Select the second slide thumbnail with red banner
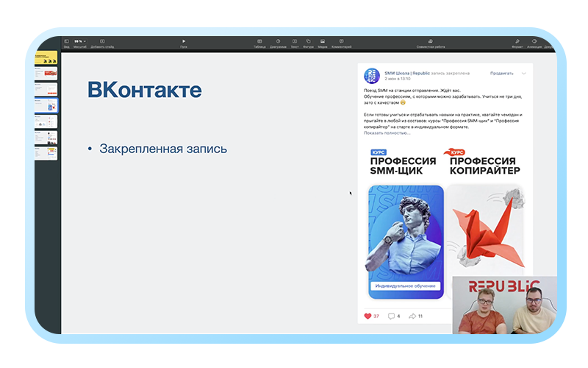This screenshot has height=368, width=588. 46,73
